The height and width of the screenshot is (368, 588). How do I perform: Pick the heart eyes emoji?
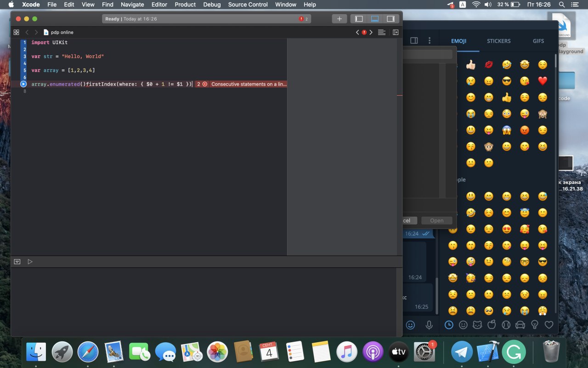point(507,229)
